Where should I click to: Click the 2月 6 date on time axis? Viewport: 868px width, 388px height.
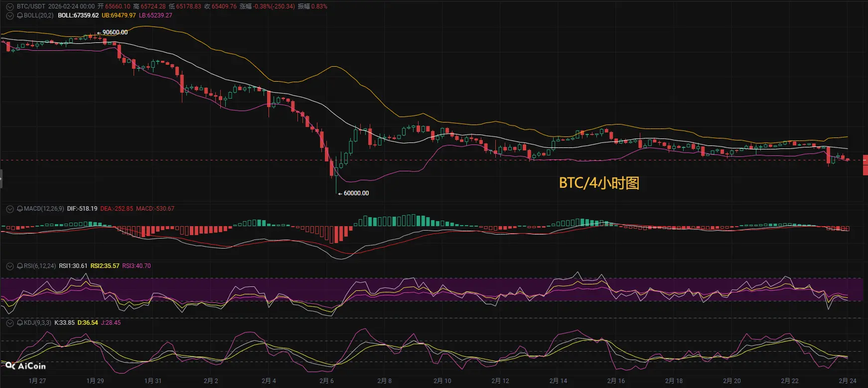[327, 381]
